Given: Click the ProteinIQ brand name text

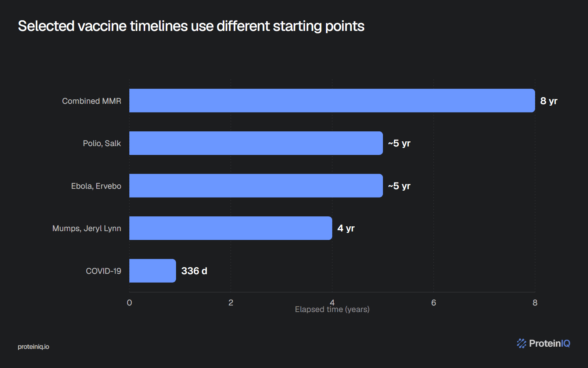Looking at the screenshot, I should click(x=549, y=343).
